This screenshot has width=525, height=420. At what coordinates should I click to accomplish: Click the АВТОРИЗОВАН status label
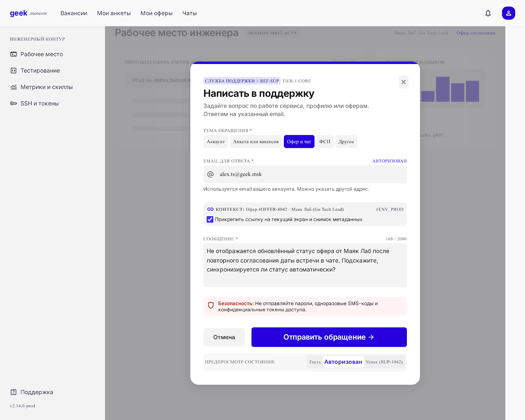coord(389,161)
